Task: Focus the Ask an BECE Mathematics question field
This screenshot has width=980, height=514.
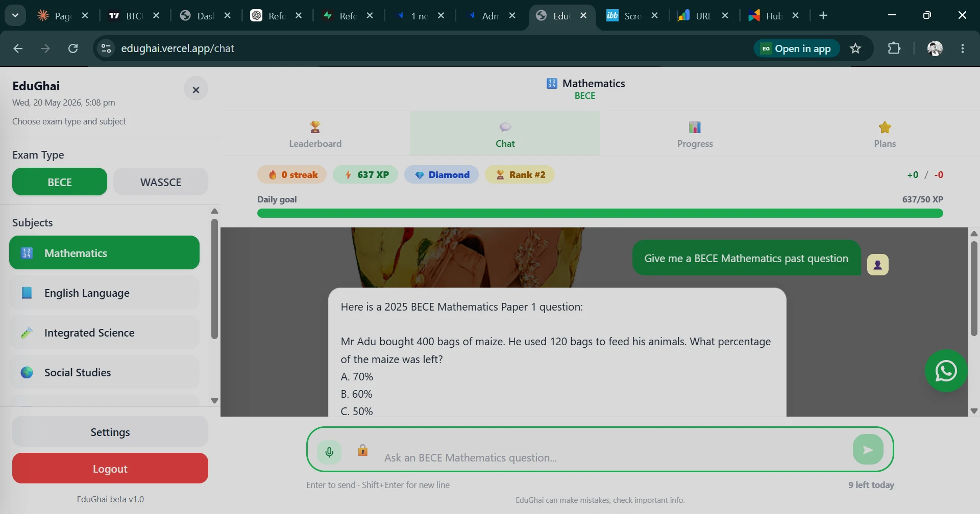Action: (612, 457)
